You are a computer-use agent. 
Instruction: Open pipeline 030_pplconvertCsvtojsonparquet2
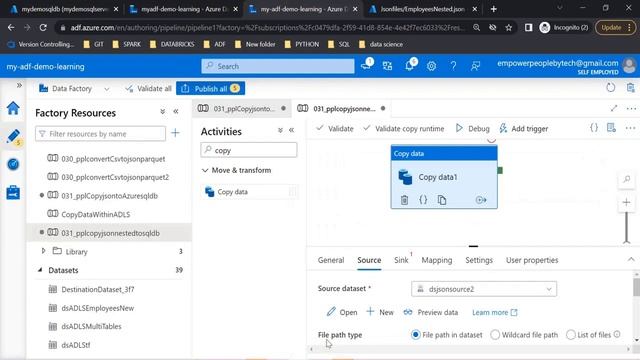pos(115,177)
